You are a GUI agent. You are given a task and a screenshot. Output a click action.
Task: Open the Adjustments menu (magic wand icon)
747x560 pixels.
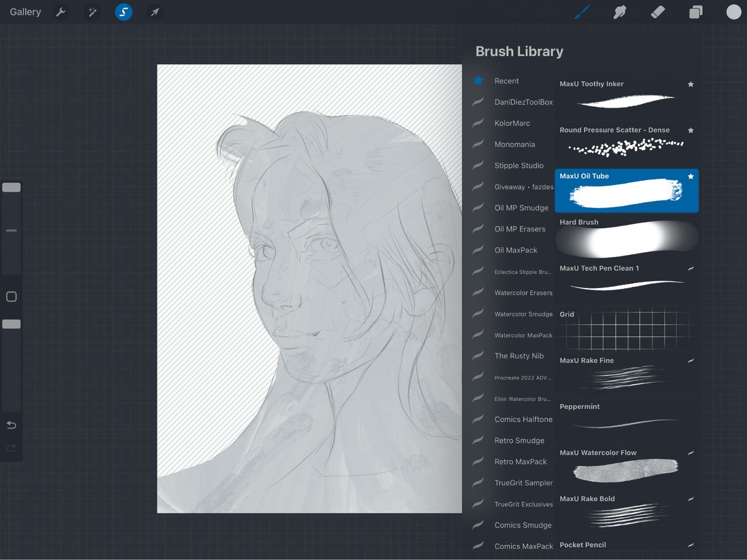(92, 12)
